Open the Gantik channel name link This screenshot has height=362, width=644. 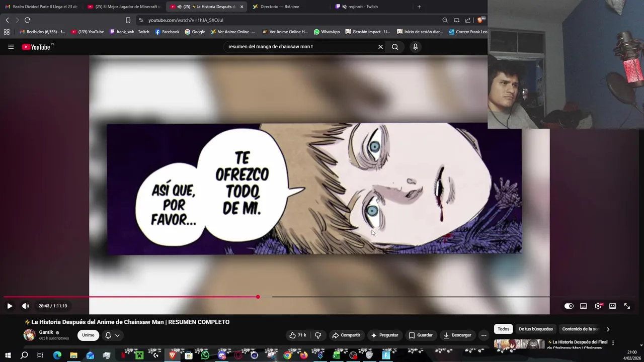[x=46, y=332]
